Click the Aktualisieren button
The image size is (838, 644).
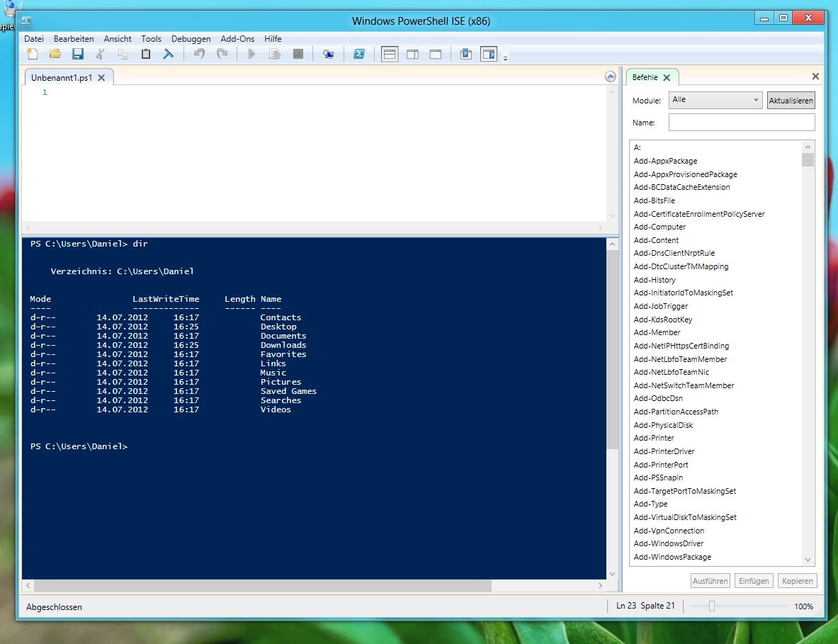pyautogui.click(x=791, y=100)
